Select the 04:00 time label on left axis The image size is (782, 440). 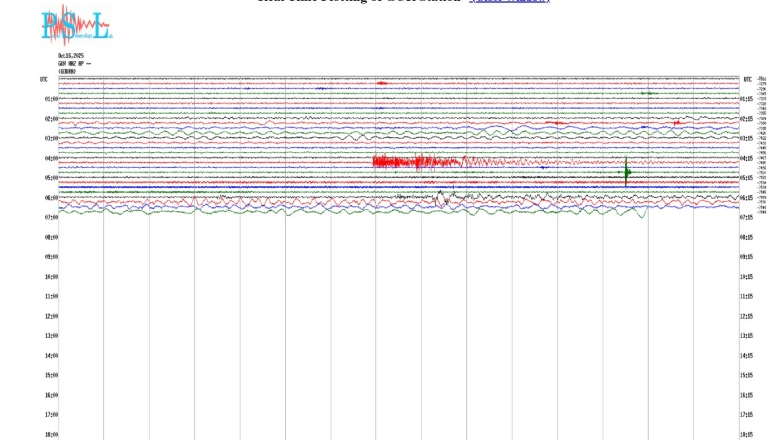click(x=50, y=158)
